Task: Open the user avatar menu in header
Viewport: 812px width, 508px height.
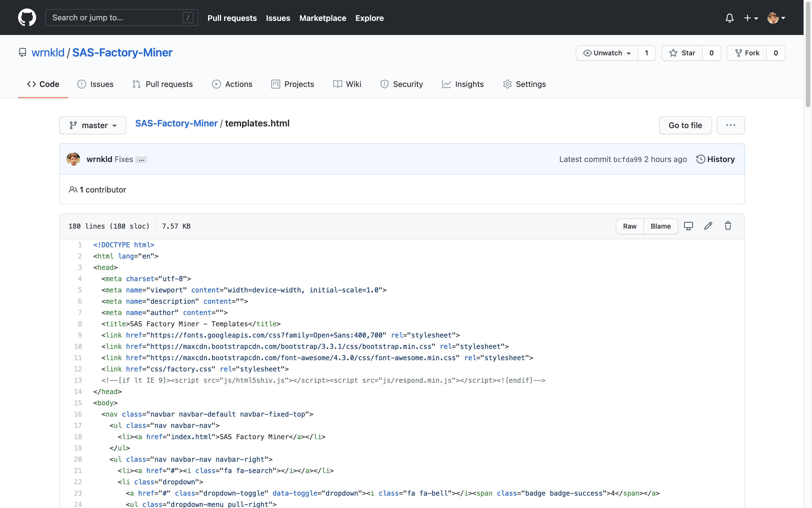Action: (776, 18)
